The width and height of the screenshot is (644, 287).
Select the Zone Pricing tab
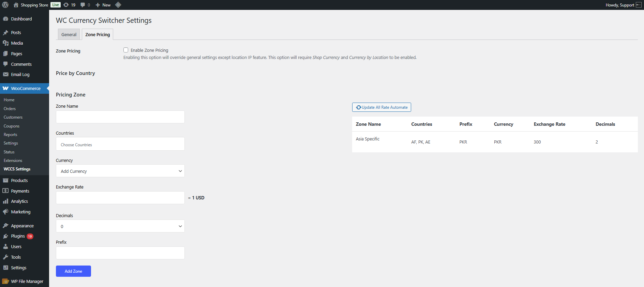98,34
